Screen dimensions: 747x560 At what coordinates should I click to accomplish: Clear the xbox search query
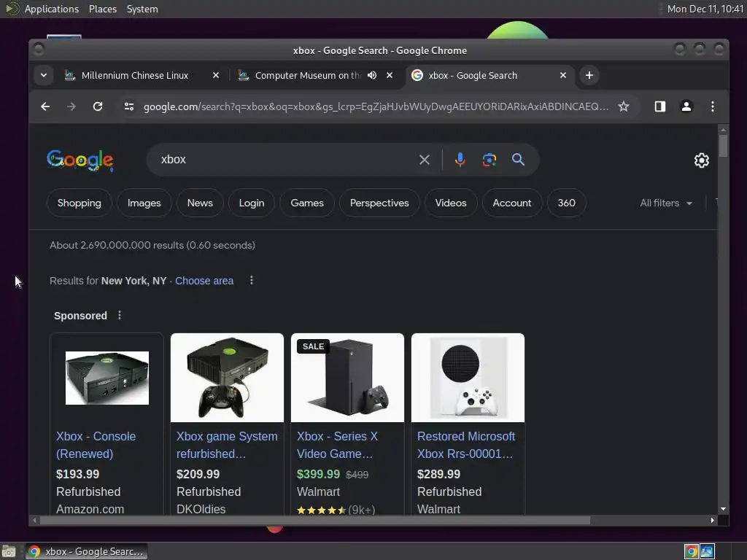[425, 160]
